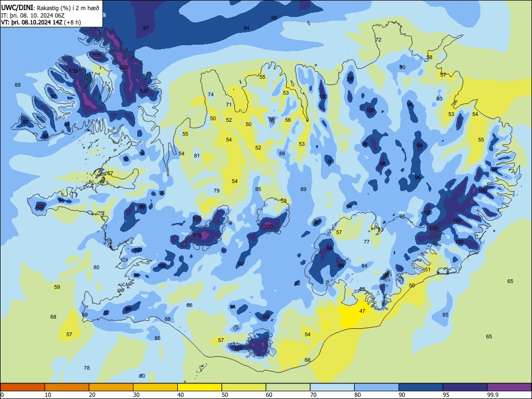Click the 'IT: þri. 08. 10. 2024 06Z' line
532x399 pixels.
(x=31, y=15)
